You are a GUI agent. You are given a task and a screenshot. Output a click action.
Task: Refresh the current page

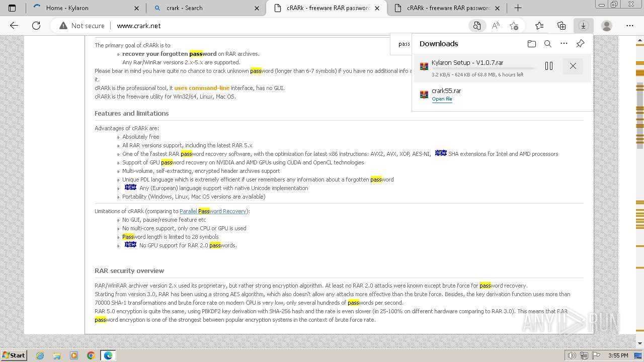[x=36, y=26]
